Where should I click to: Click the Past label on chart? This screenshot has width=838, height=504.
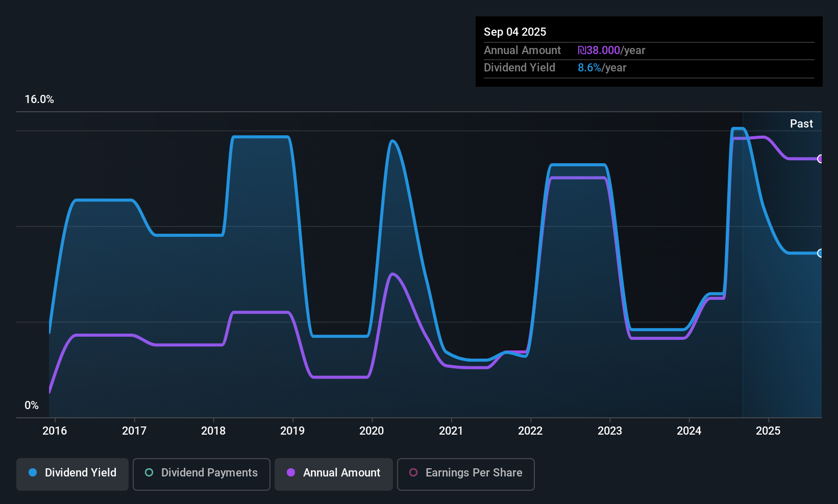801,123
